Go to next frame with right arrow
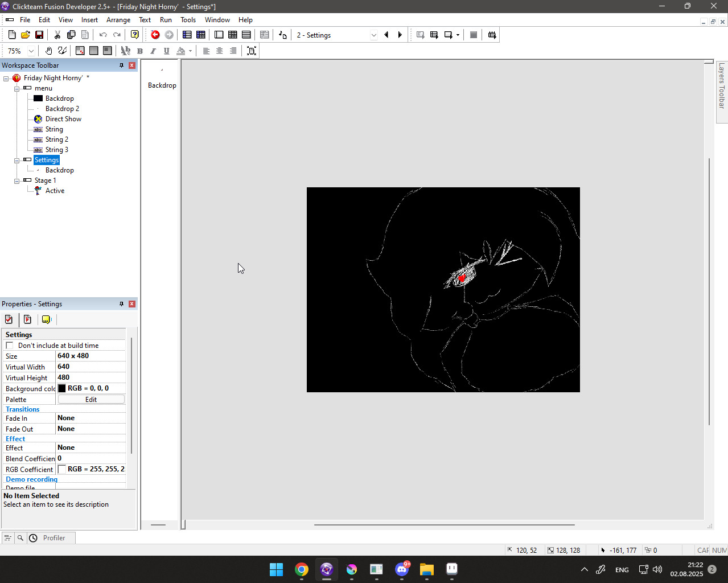Screen dimensions: 728x583 (x=400, y=35)
